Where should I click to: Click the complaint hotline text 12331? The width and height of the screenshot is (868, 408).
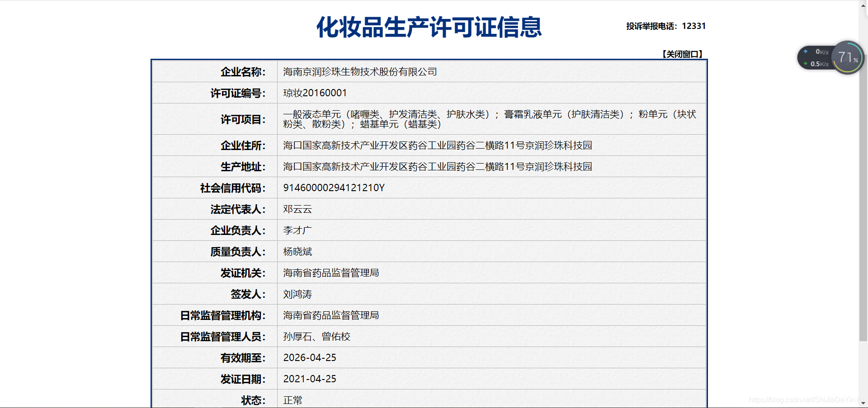click(693, 26)
